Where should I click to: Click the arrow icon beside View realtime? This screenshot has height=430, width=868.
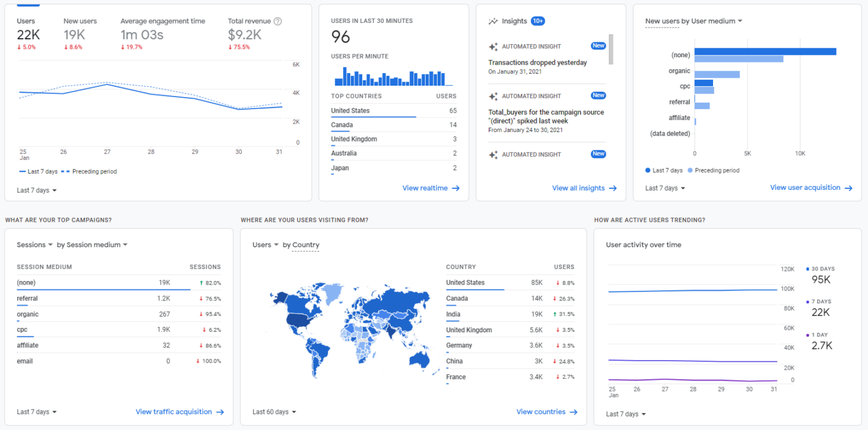456,188
